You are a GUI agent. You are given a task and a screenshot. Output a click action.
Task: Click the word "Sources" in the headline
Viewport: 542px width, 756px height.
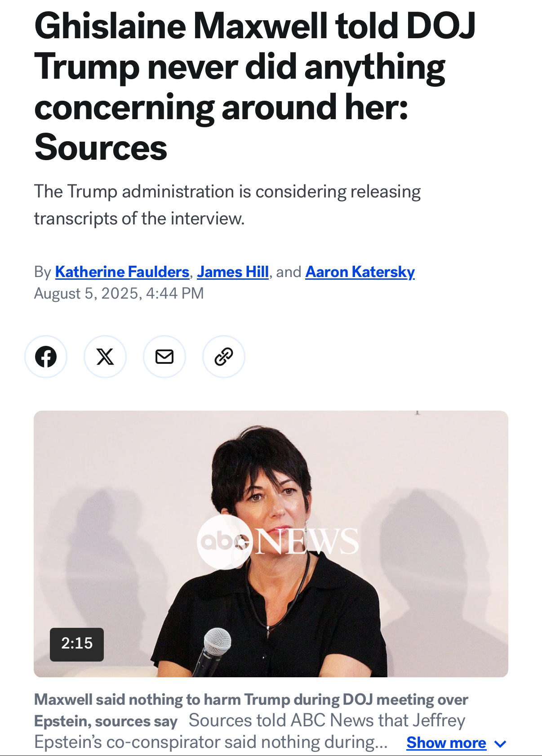(101, 148)
